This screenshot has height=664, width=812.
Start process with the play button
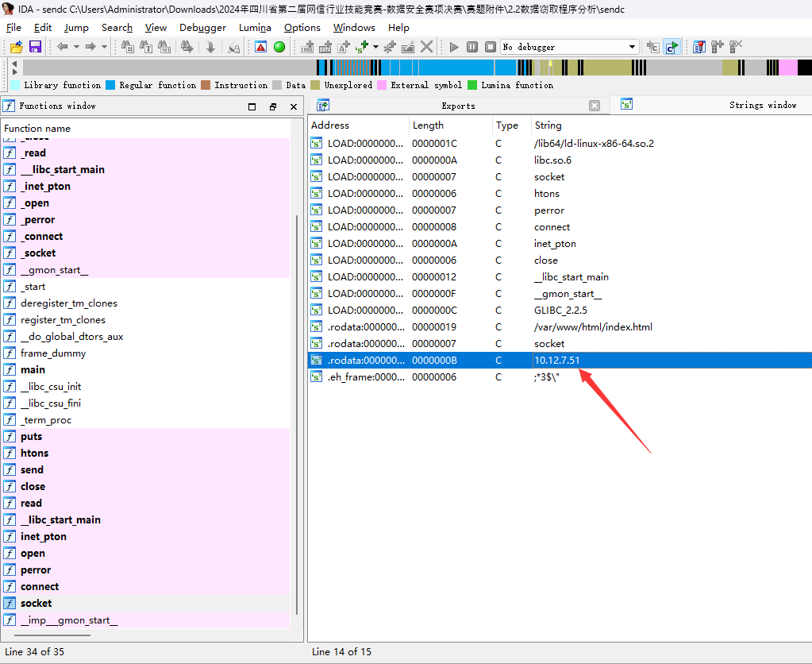point(454,47)
